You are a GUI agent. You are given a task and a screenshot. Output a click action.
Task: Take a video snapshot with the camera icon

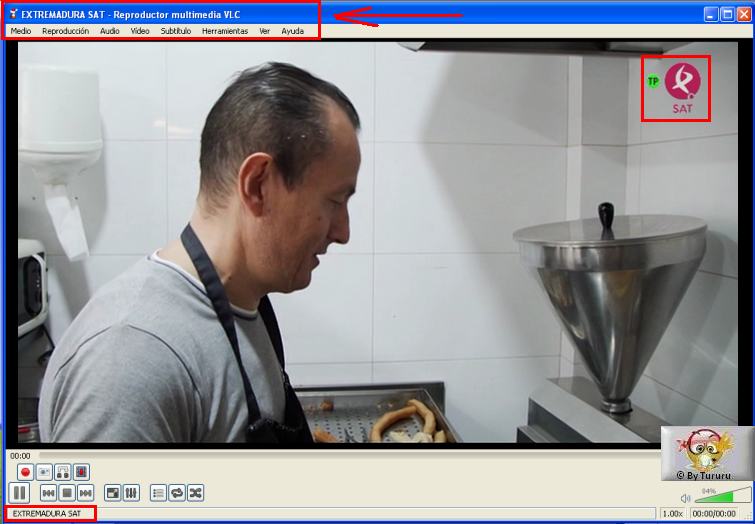pyautogui.click(x=44, y=472)
